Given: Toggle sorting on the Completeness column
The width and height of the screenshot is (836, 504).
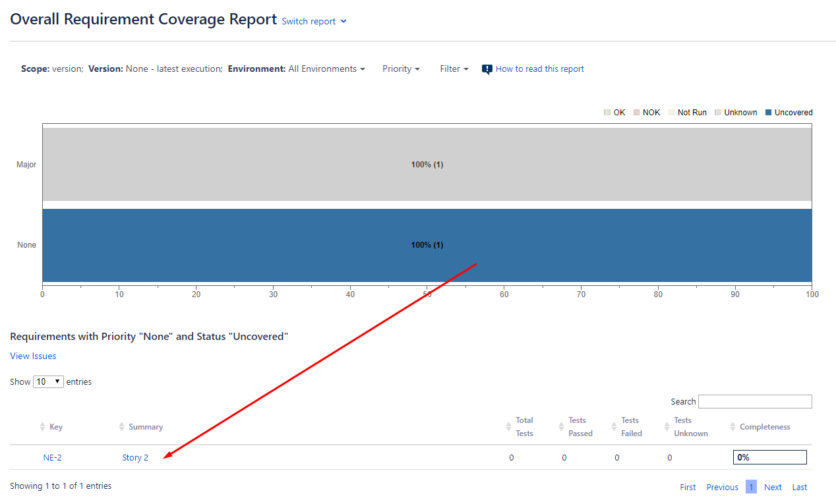Looking at the screenshot, I should [x=732, y=426].
